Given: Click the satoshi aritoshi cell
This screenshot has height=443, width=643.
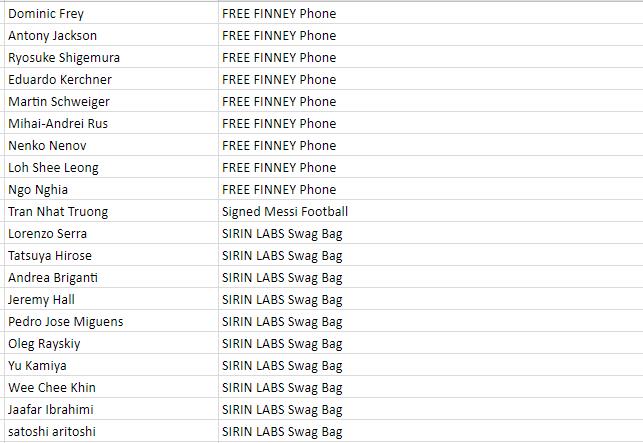Looking at the screenshot, I should point(111,431).
